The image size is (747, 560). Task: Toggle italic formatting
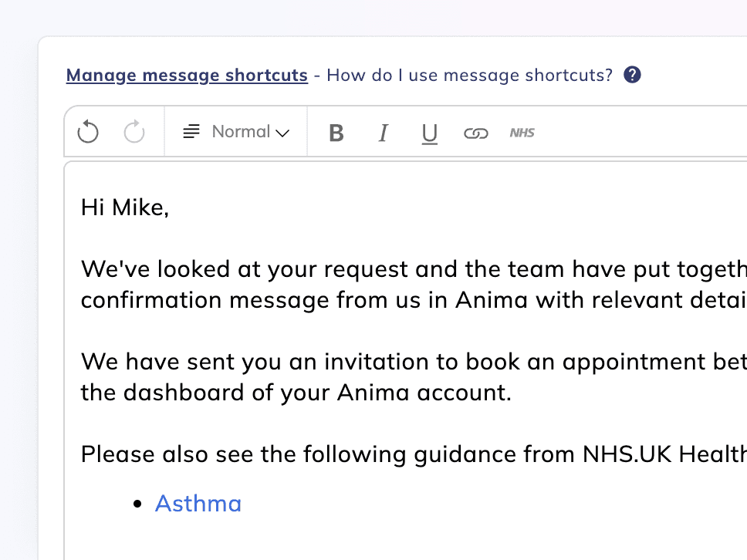point(383,133)
